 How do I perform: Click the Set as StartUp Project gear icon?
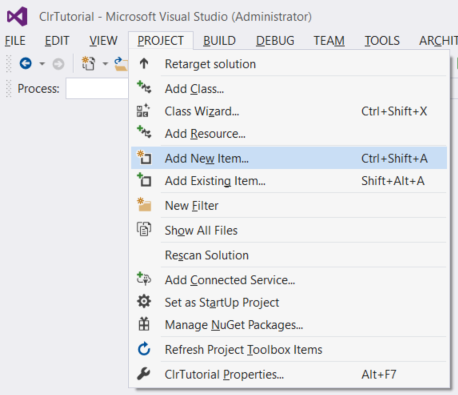[144, 302]
